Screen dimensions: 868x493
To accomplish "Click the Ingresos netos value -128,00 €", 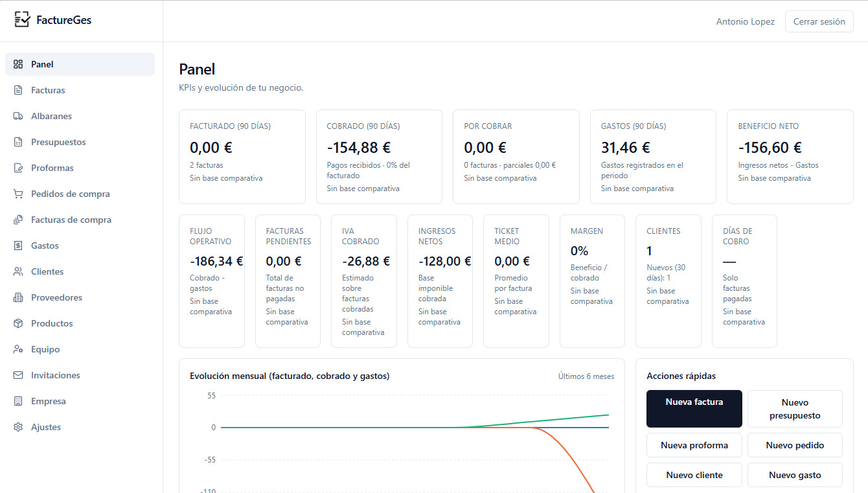I will [x=444, y=262].
